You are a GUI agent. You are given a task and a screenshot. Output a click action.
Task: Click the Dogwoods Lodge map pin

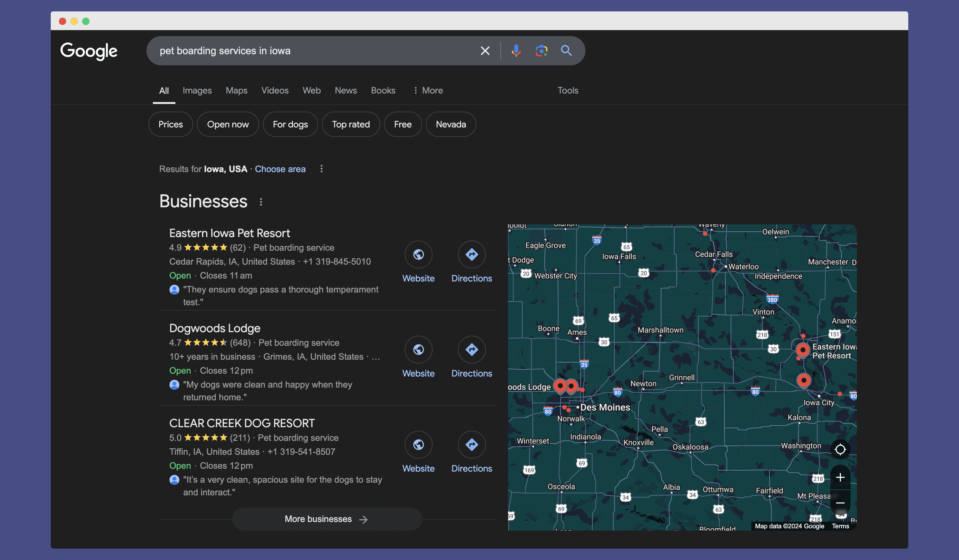[560, 387]
